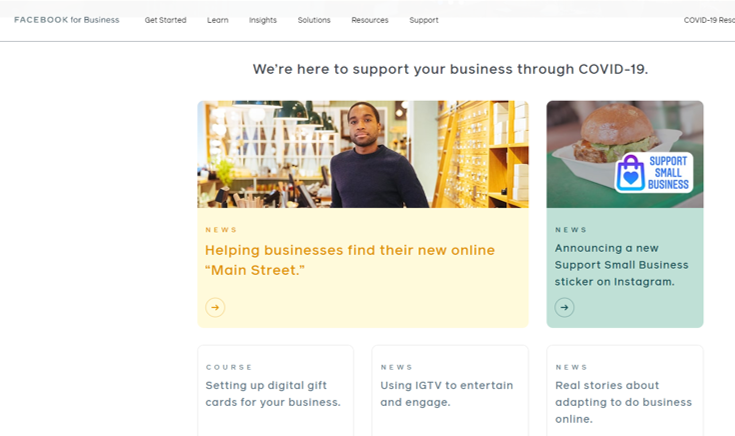The height and width of the screenshot is (436, 735).
Task: Open the Solutions menu
Action: [x=314, y=20]
